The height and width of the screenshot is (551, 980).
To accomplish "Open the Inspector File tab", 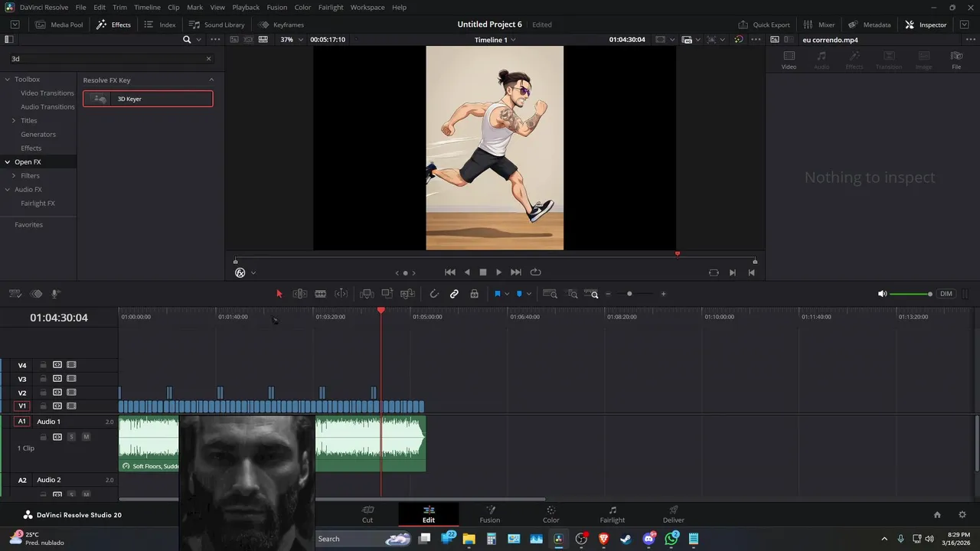I will pyautogui.click(x=956, y=60).
